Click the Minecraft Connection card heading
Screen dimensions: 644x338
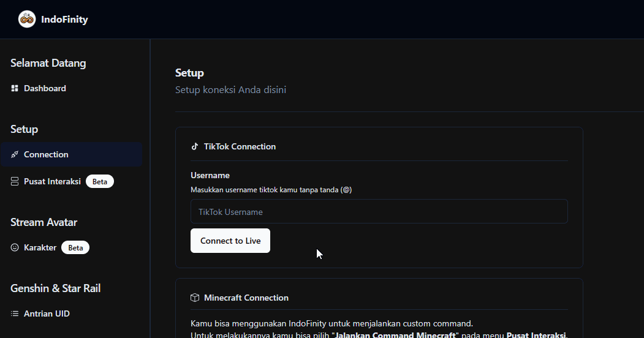(x=246, y=298)
